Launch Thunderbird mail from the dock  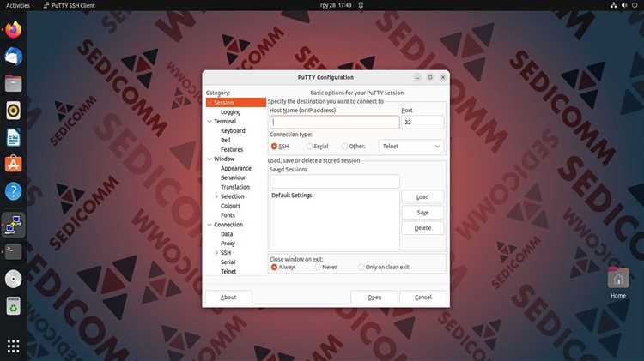click(13, 57)
